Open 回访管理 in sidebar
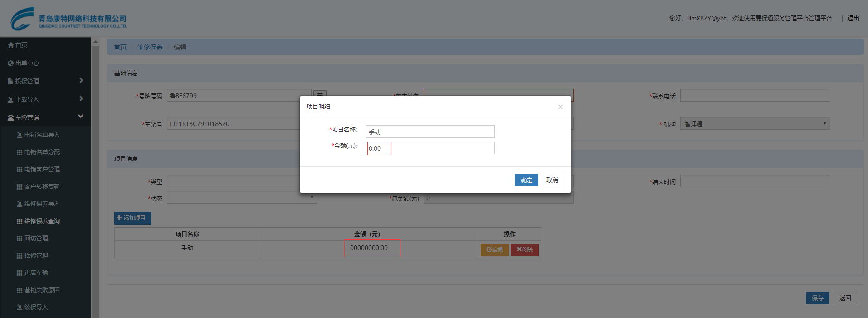 coord(36,239)
